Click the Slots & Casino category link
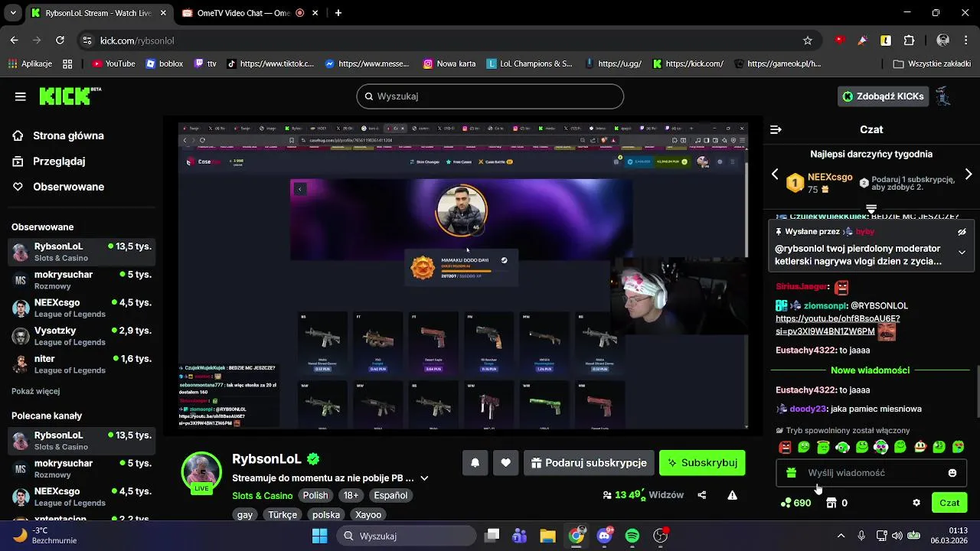Image resolution: width=980 pixels, height=551 pixels. (263, 496)
